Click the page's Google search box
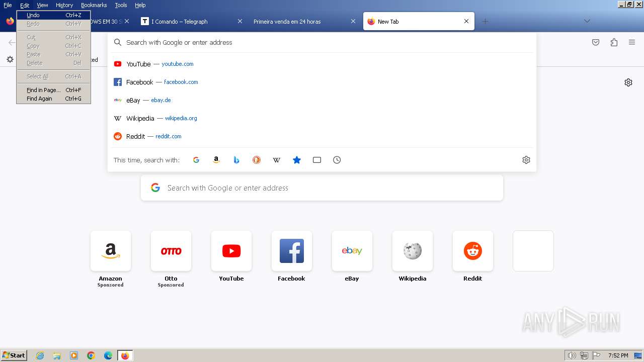The height and width of the screenshot is (362, 644). [x=322, y=188]
